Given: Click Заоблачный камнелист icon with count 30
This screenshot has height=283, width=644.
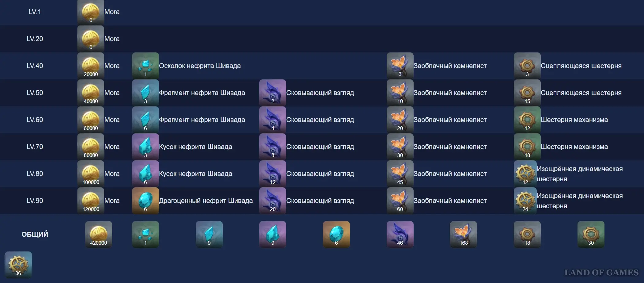Looking at the screenshot, I should point(400,147).
